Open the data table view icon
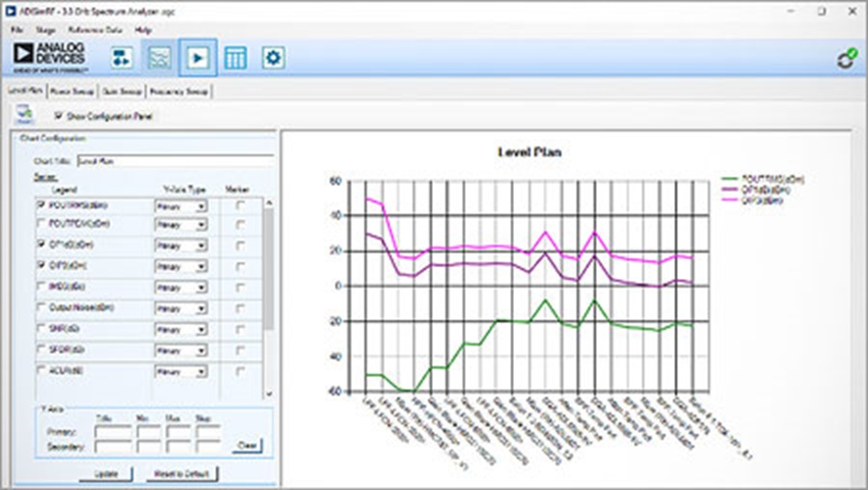Screen dimensions: 868x490 coord(235,58)
